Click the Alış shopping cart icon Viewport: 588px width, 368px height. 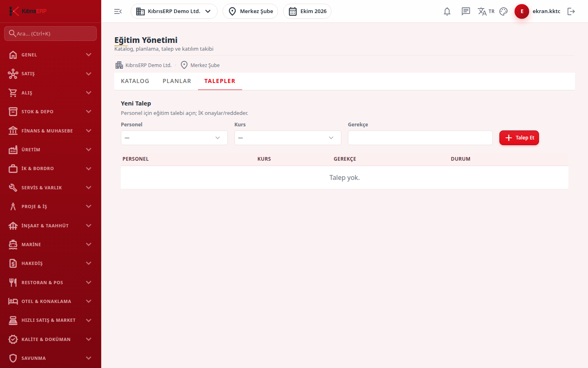(13, 93)
